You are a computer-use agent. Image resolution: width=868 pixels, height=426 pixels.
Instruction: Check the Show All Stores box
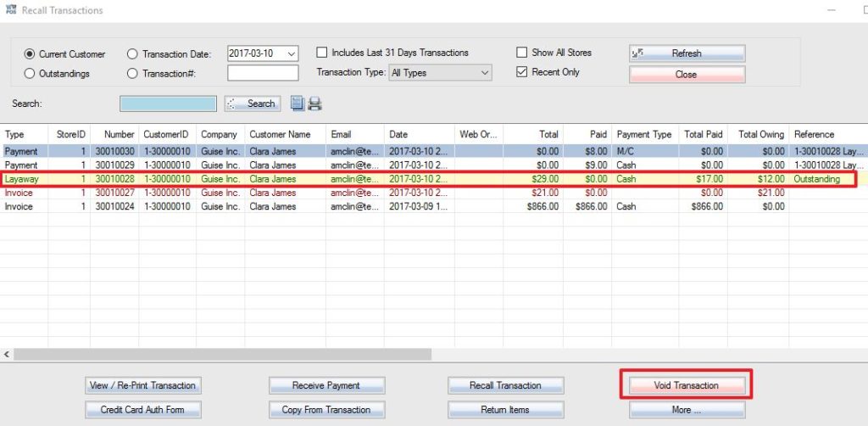[x=522, y=53]
